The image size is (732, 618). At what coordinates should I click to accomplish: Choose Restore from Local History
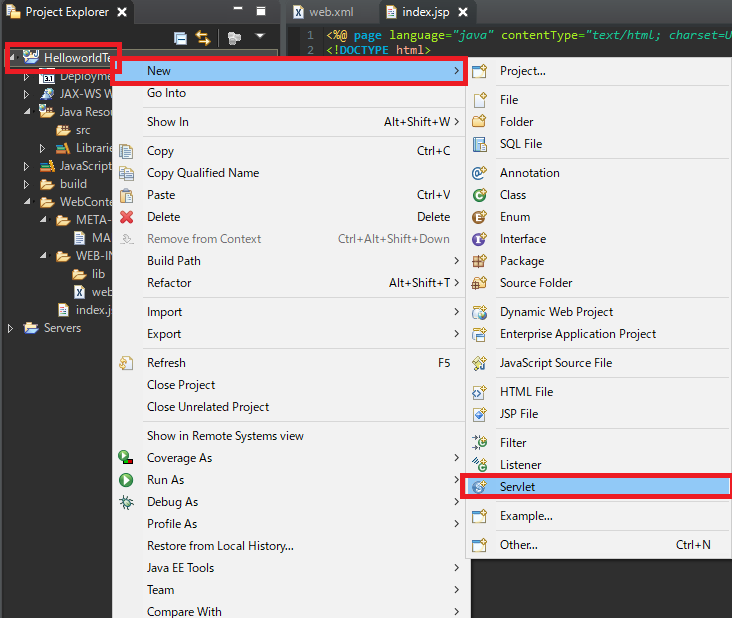[x=289, y=546]
